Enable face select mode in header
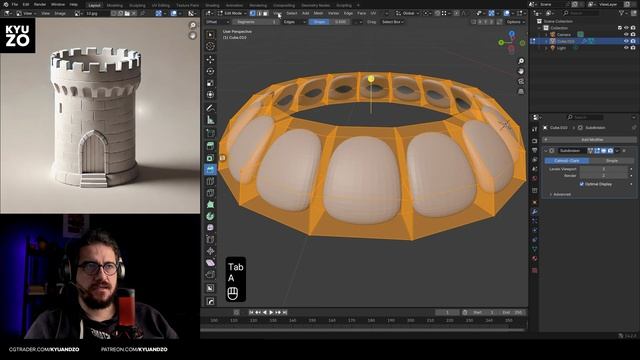Screen dimensions: 640x360 pyautogui.click(x=266, y=13)
